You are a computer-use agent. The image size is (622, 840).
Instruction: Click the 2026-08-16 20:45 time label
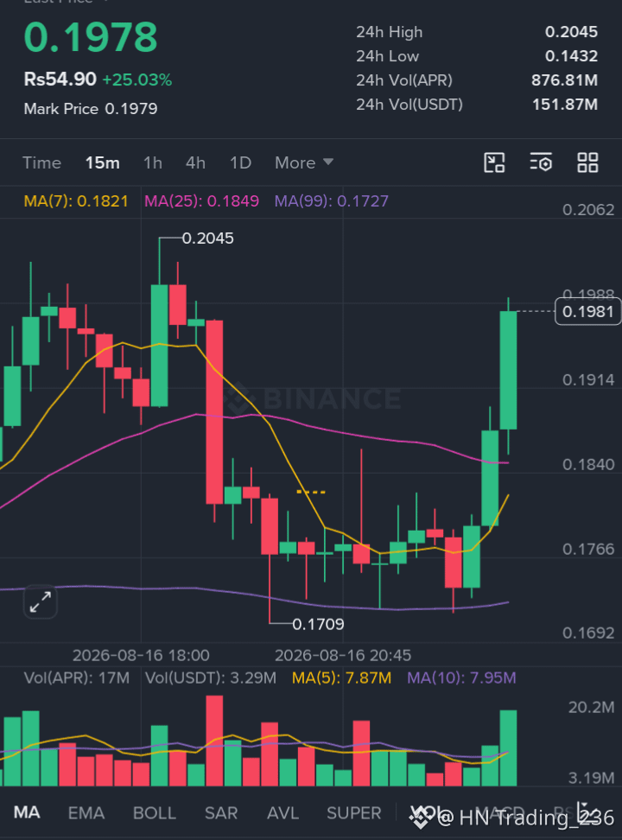point(343,655)
